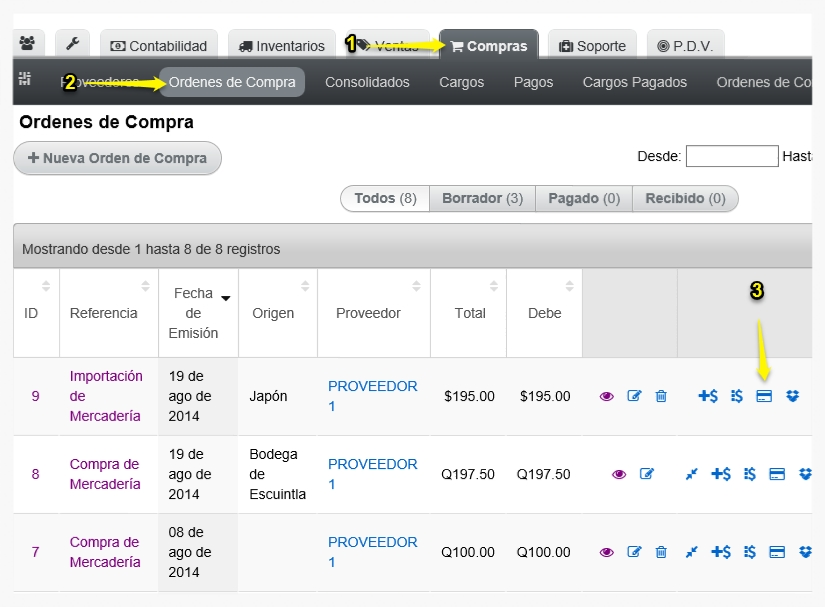Click the payment card icon for order 9
Screen dimensions: 825x607
[x=764, y=396]
